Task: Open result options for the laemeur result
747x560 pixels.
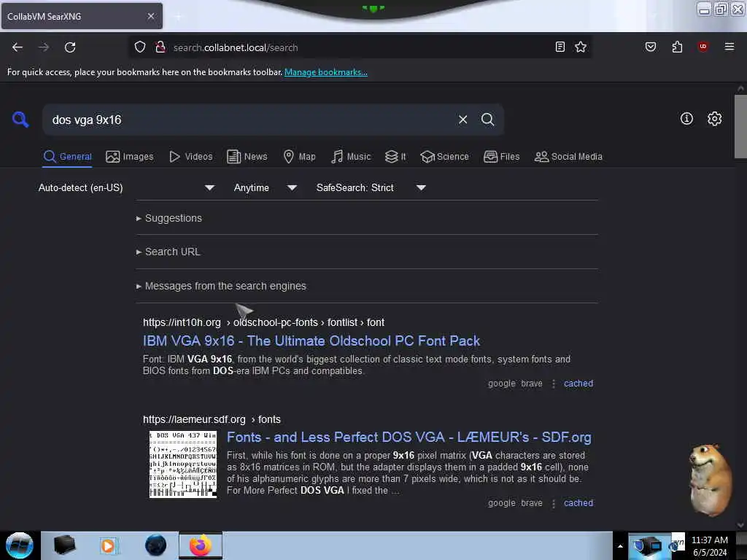Action: tap(553, 503)
